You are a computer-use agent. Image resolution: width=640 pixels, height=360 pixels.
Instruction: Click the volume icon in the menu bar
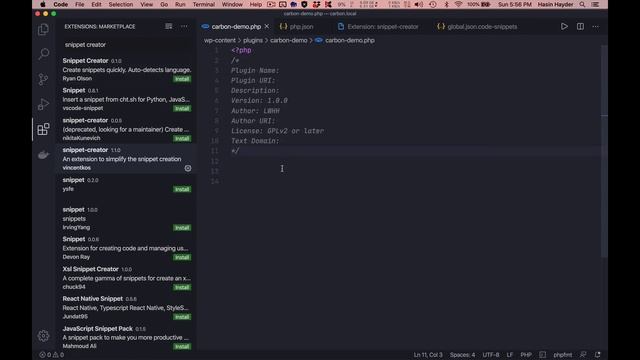419,4
